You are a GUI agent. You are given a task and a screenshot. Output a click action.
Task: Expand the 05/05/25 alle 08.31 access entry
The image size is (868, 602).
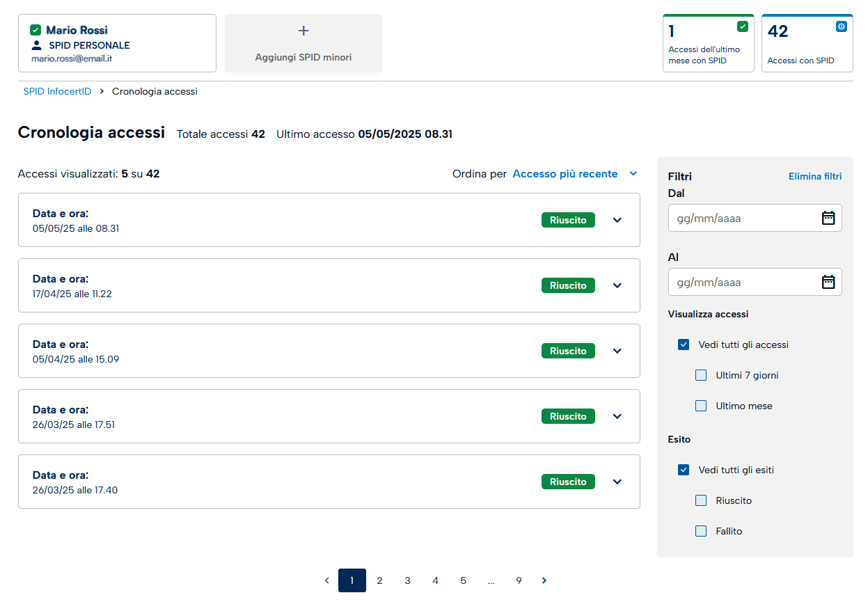pyautogui.click(x=617, y=220)
